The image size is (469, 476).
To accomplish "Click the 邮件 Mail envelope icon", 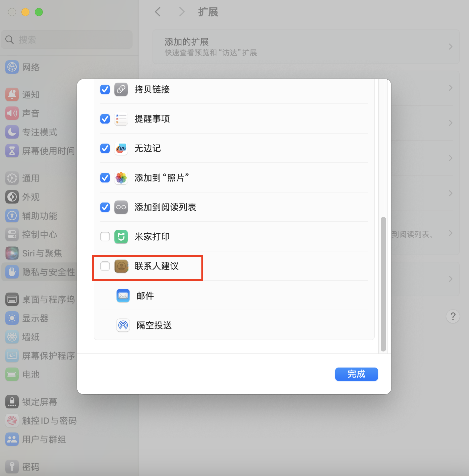I will point(123,296).
